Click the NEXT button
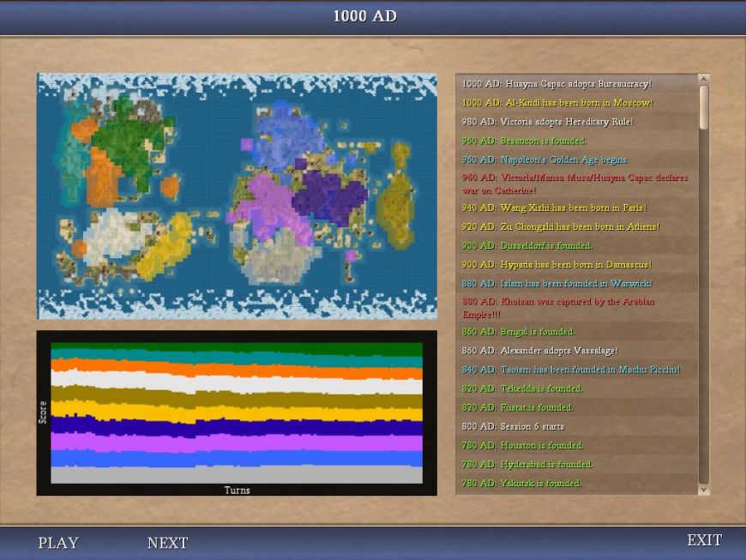746x560 pixels. 167,543
